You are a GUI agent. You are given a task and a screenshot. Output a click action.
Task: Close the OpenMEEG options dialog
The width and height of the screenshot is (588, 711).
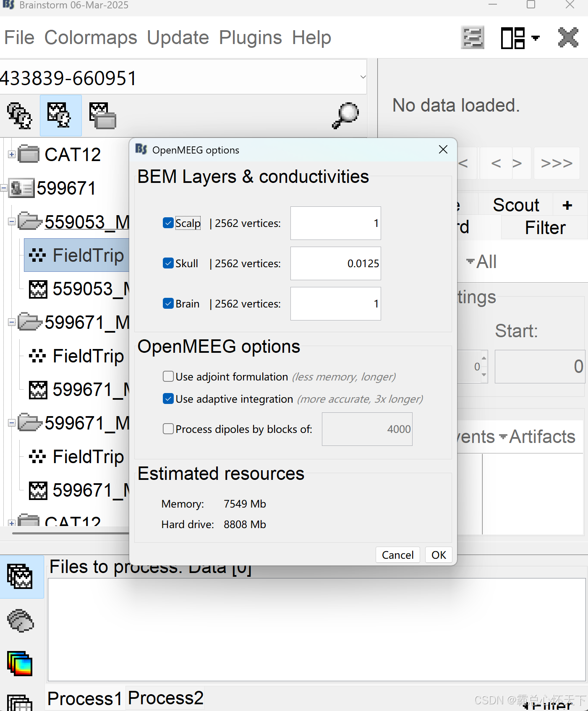coord(443,150)
